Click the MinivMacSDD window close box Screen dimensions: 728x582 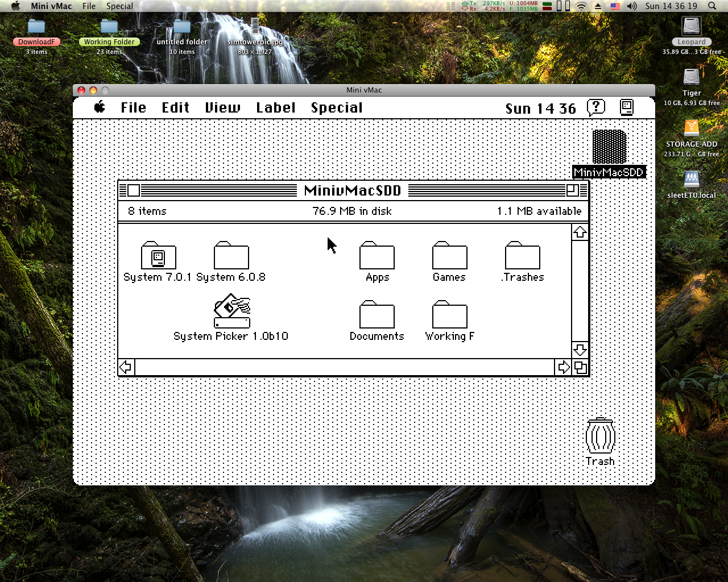coord(134,190)
